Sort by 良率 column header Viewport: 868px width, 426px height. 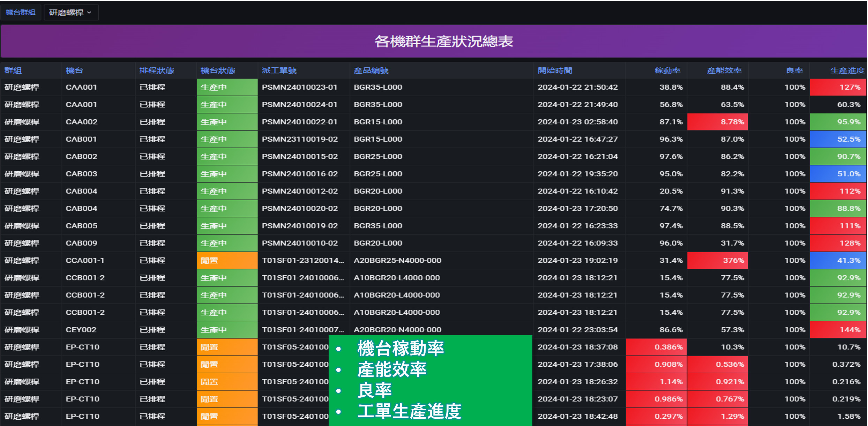click(x=795, y=70)
